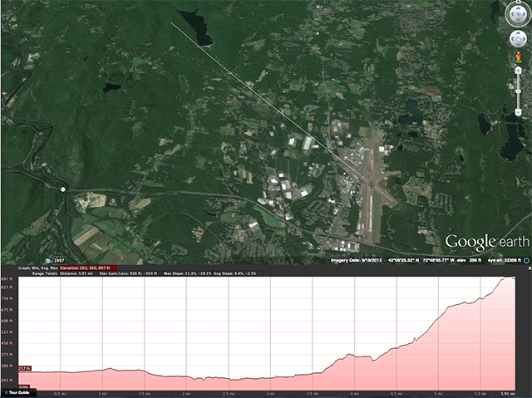Click the 1997 historical imagery year
The image size is (532, 398).
[x=59, y=261]
